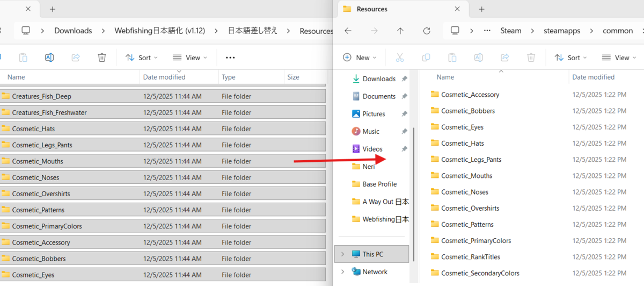Screen dimensions: 644x286
Task: Click the Refresh icon in Resources window
Action: pos(427,31)
